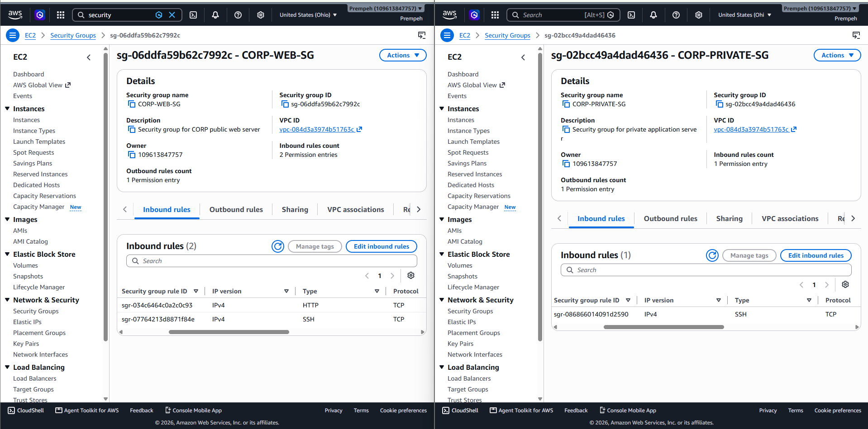This screenshot has width=868, height=429.
Task: Click the inbound rules search field in right window
Action: 706,270
